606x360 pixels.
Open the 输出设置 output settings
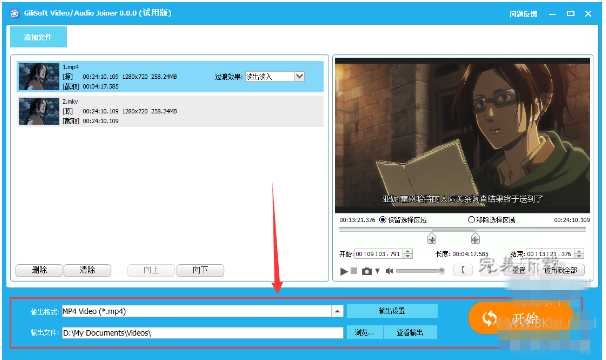tap(392, 311)
